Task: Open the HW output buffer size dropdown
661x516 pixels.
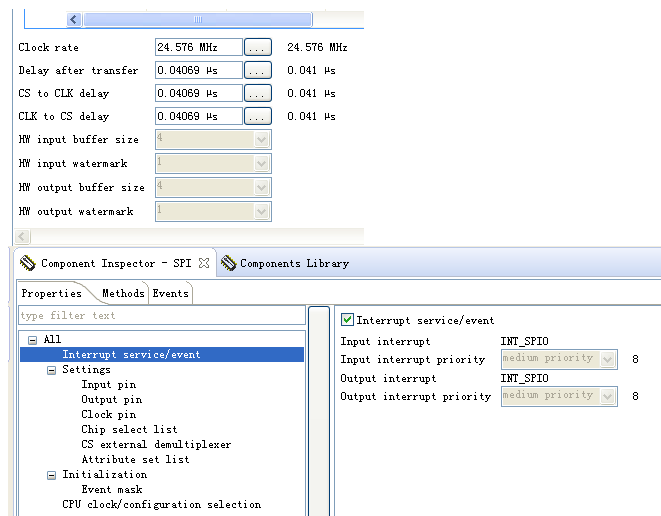Action: tap(261, 188)
